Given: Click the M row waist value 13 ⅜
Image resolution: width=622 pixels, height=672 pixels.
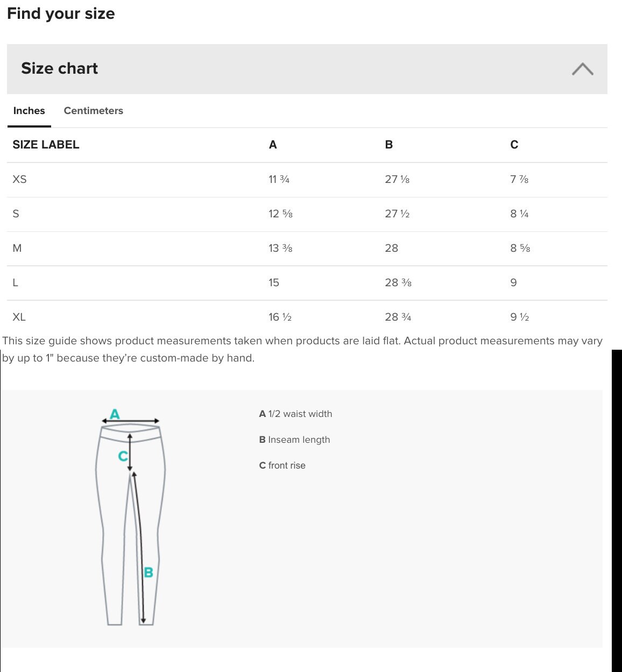Looking at the screenshot, I should point(280,248).
